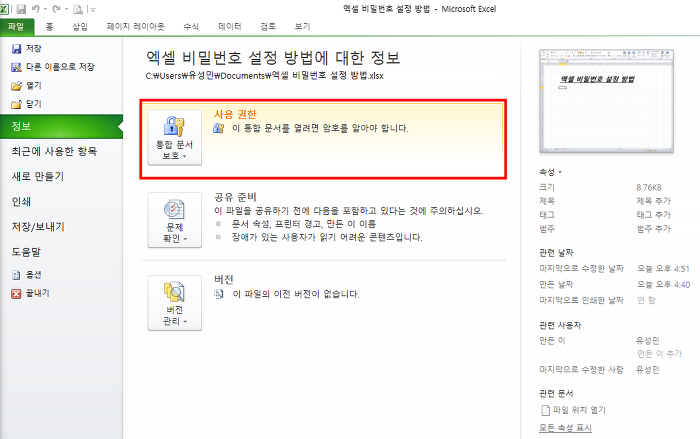Open 옵션 (Options) in the sidebar
Screen dimensions: 700x439
tap(27, 275)
